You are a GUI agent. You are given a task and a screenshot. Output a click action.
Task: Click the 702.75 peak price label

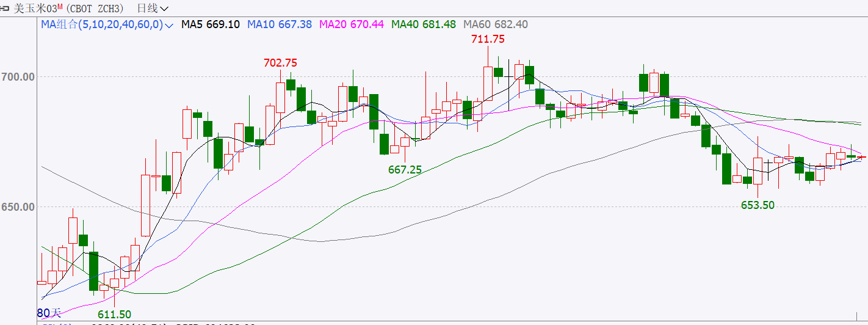pyautogui.click(x=280, y=62)
